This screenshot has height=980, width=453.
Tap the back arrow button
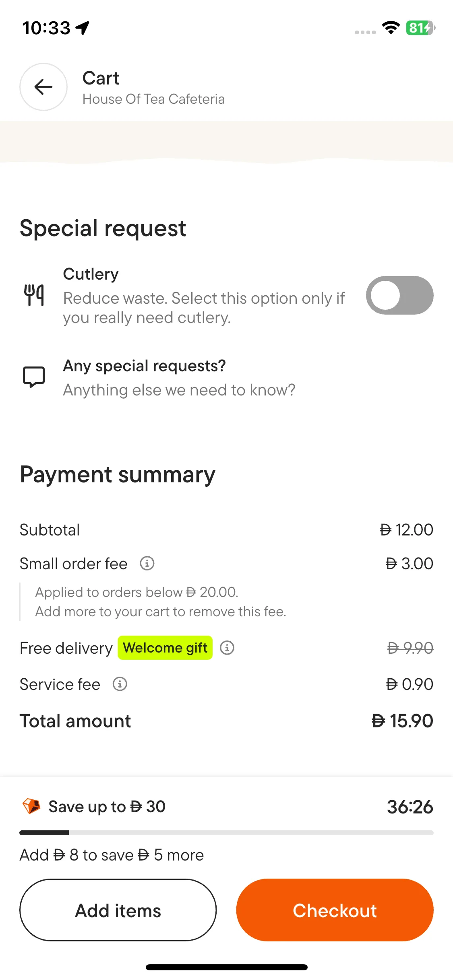(x=43, y=87)
